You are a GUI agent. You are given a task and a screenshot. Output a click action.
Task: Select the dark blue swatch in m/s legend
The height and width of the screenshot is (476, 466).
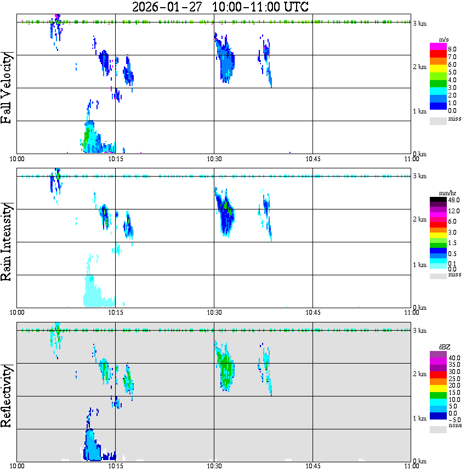pyautogui.click(x=438, y=106)
